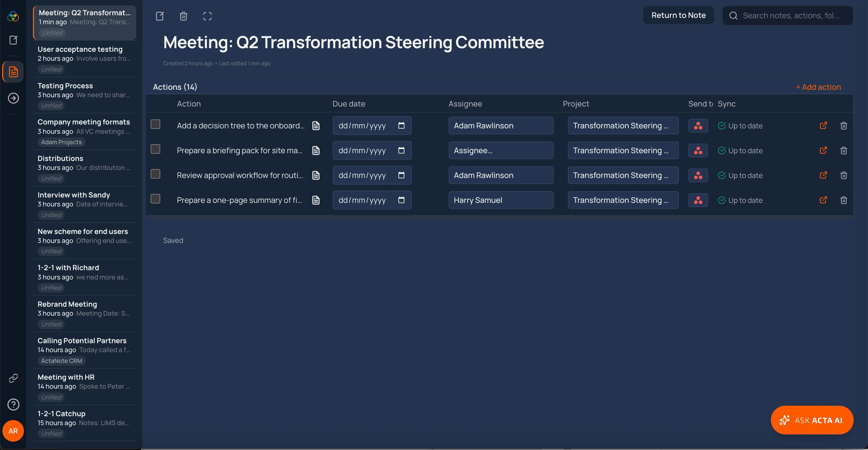This screenshot has height=450, width=868.
Task: Open external link for Harry Samuel's action
Action: point(823,200)
